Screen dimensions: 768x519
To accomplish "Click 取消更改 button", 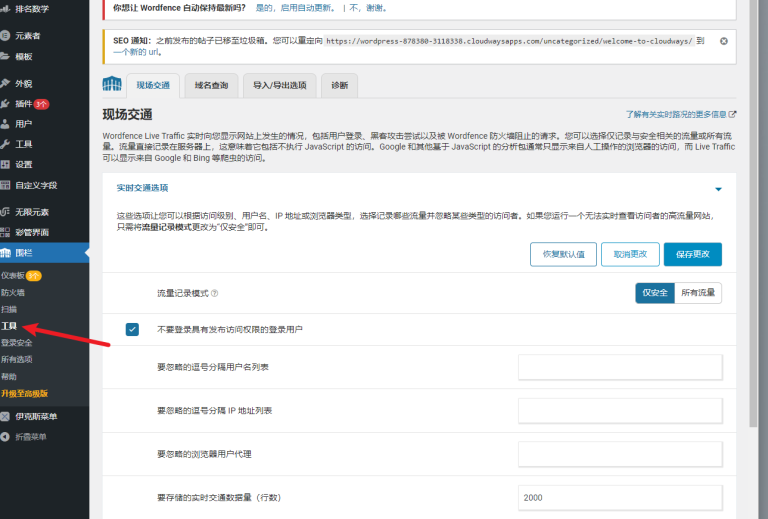I will click(x=630, y=254).
